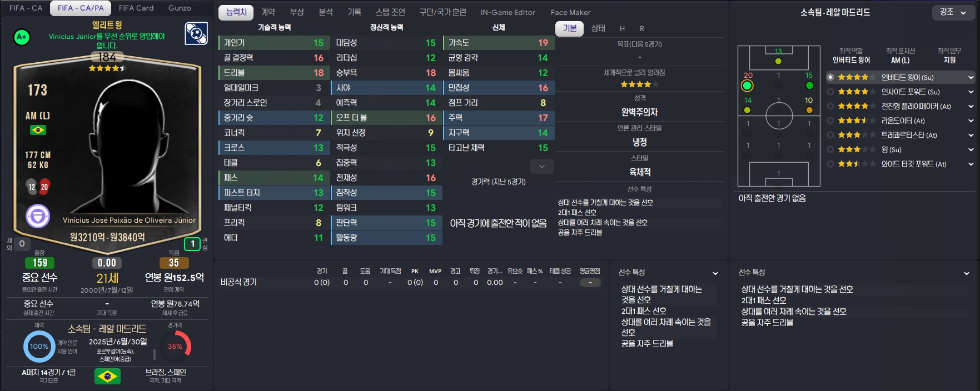Click the 세계적으로 널리 알려짐 reputation stars
The height and width of the screenshot is (391, 980).
[639, 84]
